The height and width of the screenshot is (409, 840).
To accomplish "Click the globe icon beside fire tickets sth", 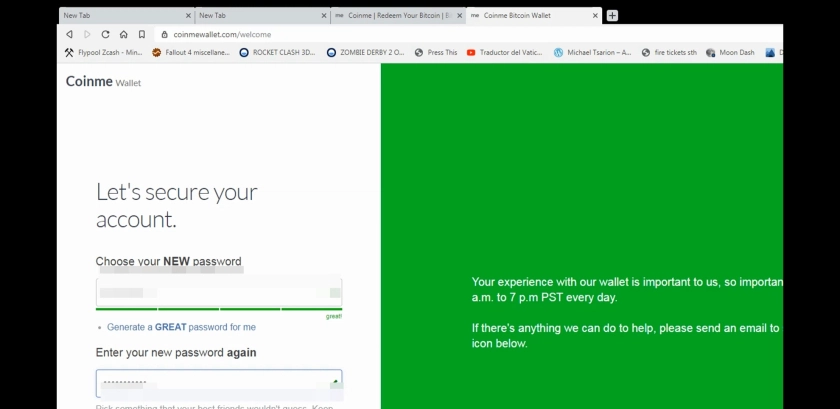I will (x=646, y=53).
